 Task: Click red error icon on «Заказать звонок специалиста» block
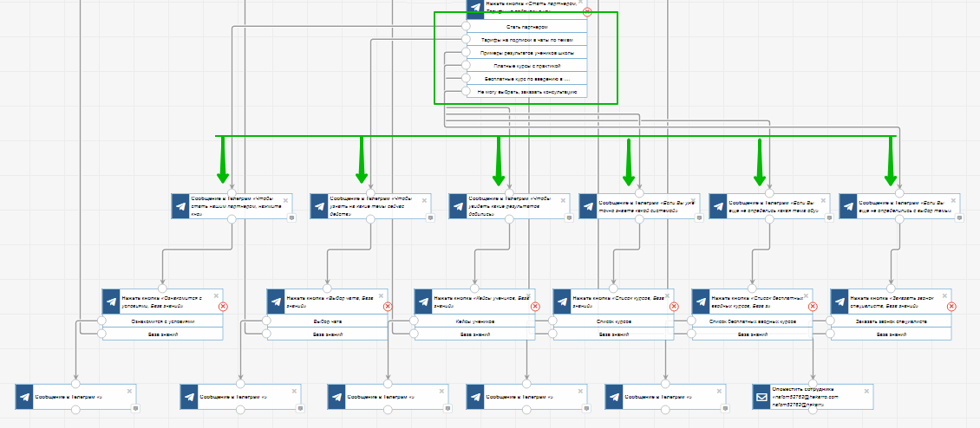tap(951, 306)
